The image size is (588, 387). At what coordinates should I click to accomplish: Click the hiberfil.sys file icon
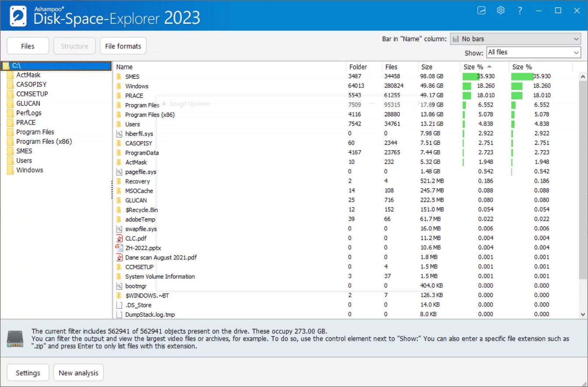tap(119, 134)
